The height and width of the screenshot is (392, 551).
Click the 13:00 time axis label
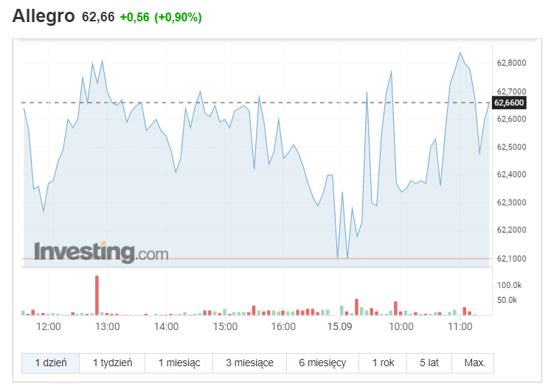108,326
